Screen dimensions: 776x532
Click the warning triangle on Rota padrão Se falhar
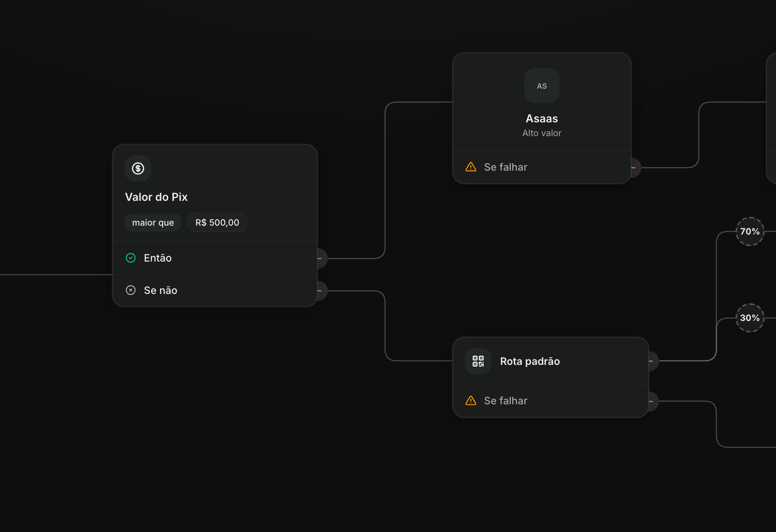pyautogui.click(x=471, y=401)
